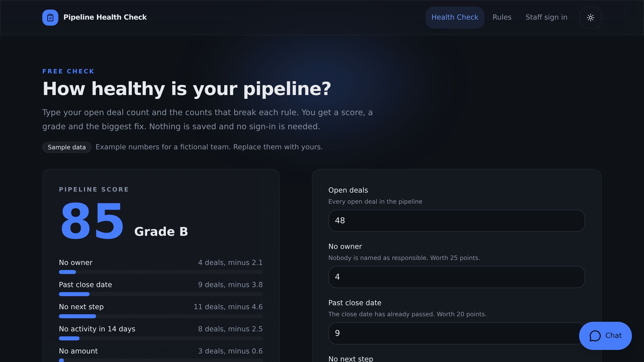Click 'Every open deal in the pipeline' hint
This screenshot has width=644, height=362.
coord(375,202)
